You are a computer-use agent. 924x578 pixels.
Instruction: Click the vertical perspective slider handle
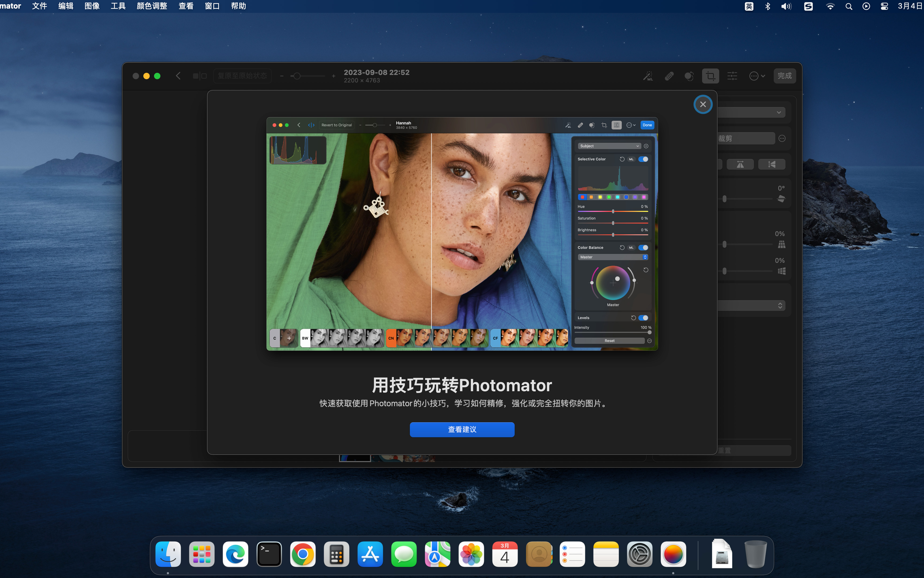click(x=724, y=244)
